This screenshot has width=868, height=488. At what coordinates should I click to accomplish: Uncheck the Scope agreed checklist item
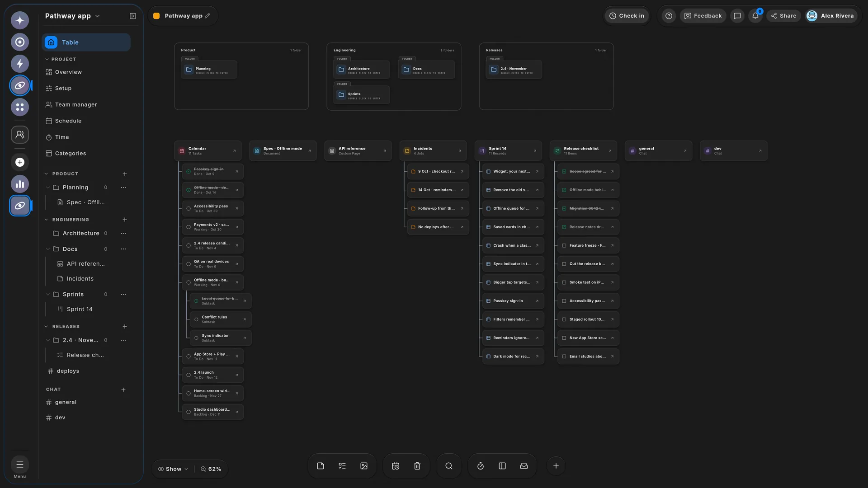(x=564, y=171)
